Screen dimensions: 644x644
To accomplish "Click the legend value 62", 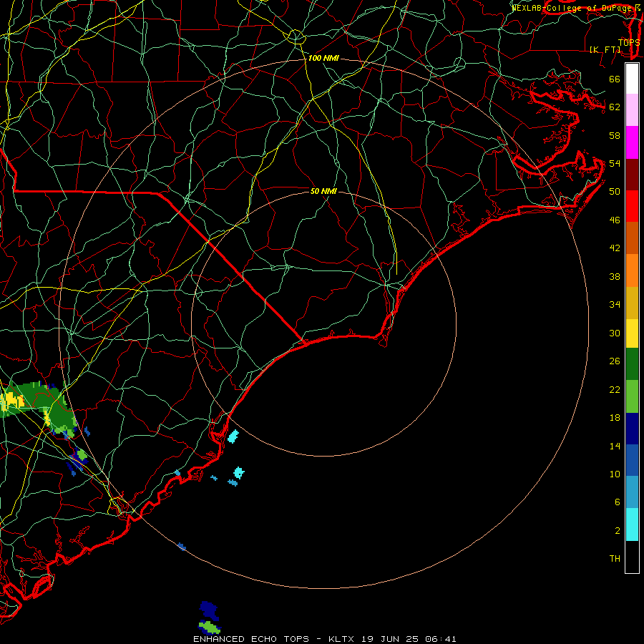I will 615,107.
